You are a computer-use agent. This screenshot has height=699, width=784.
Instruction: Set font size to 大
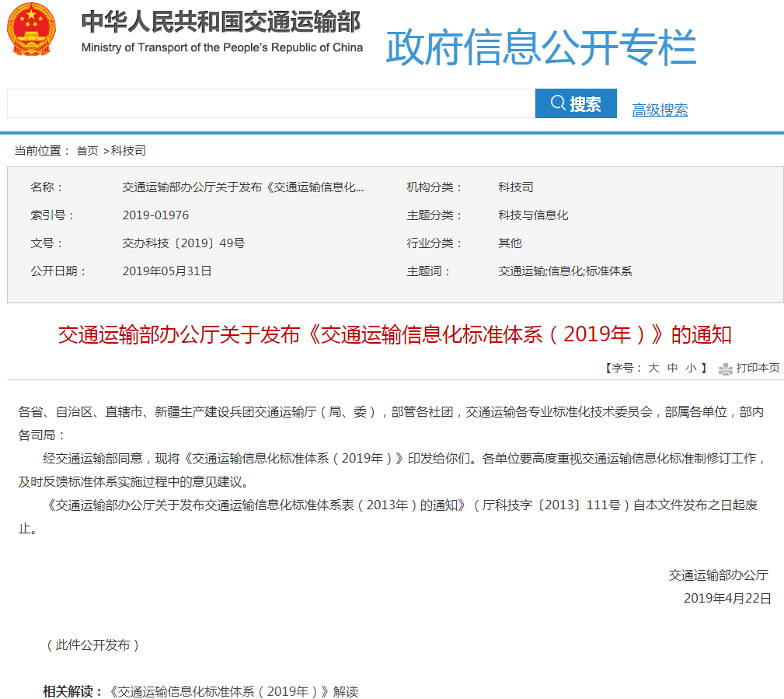653,369
